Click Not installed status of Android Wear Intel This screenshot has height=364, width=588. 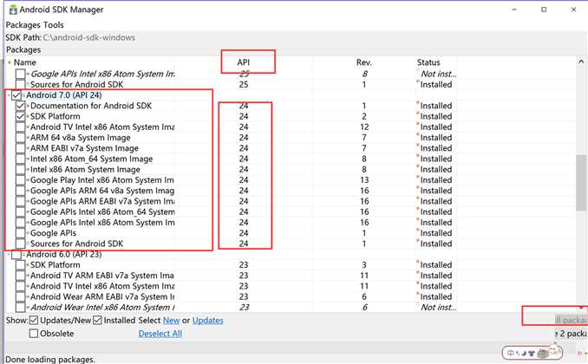coord(438,308)
